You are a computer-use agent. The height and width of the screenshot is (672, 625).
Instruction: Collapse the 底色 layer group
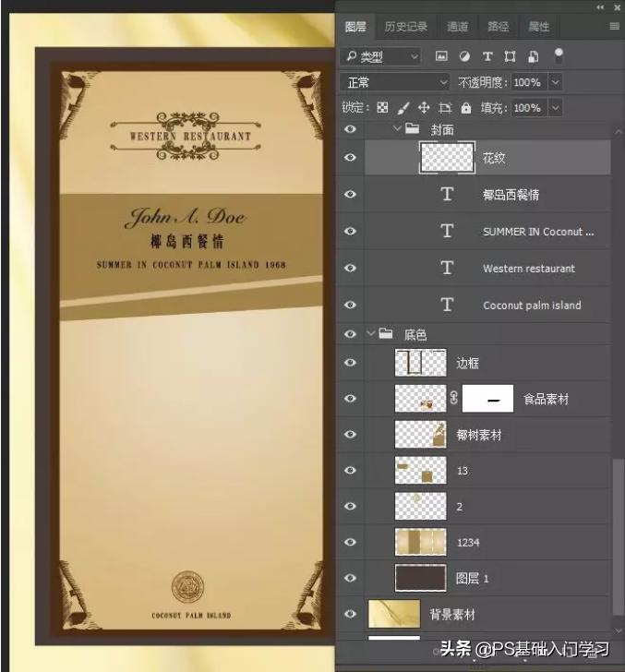tap(370, 334)
